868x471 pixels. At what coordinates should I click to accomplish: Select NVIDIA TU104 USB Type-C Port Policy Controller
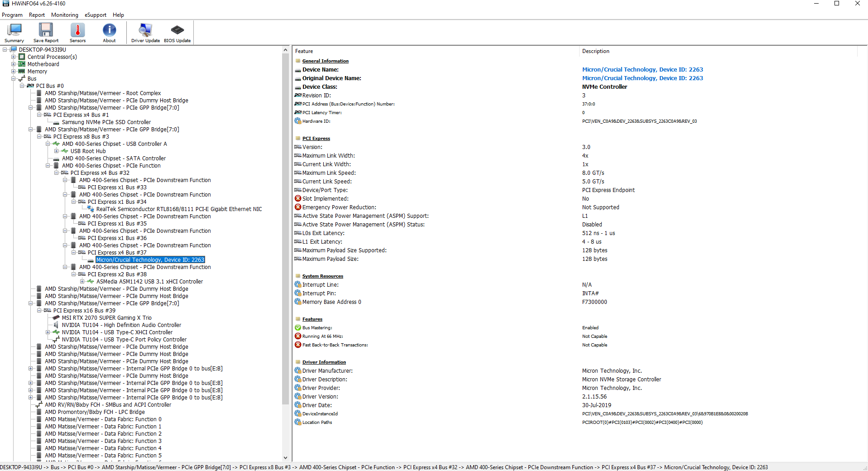(x=124, y=339)
